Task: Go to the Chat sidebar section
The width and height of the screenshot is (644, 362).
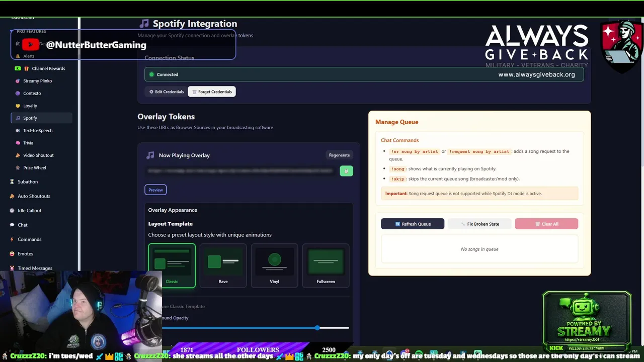Action: (x=23, y=225)
